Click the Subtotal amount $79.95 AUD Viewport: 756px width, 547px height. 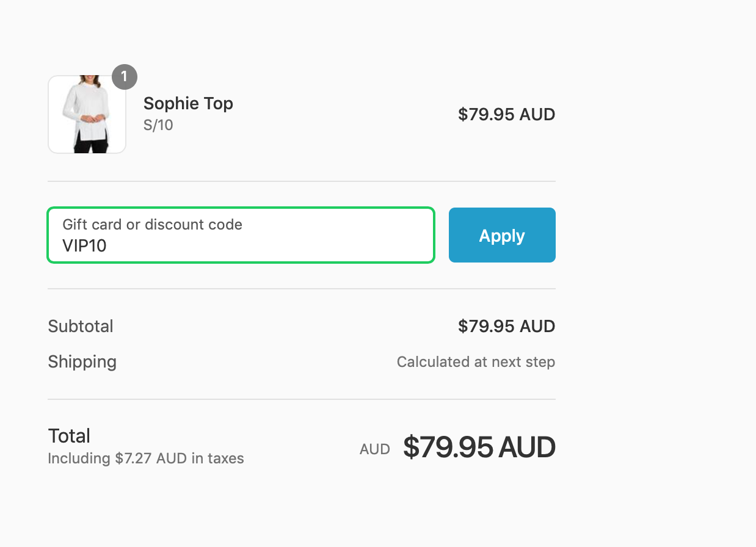(506, 326)
